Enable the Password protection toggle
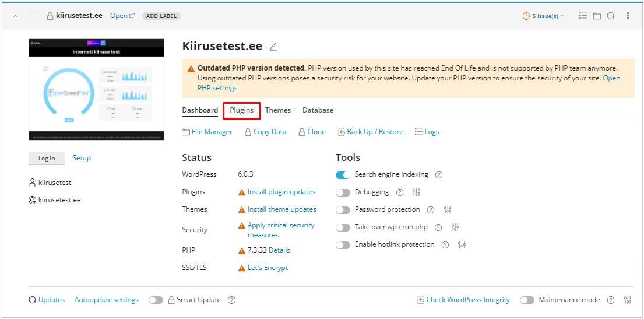 [343, 210]
